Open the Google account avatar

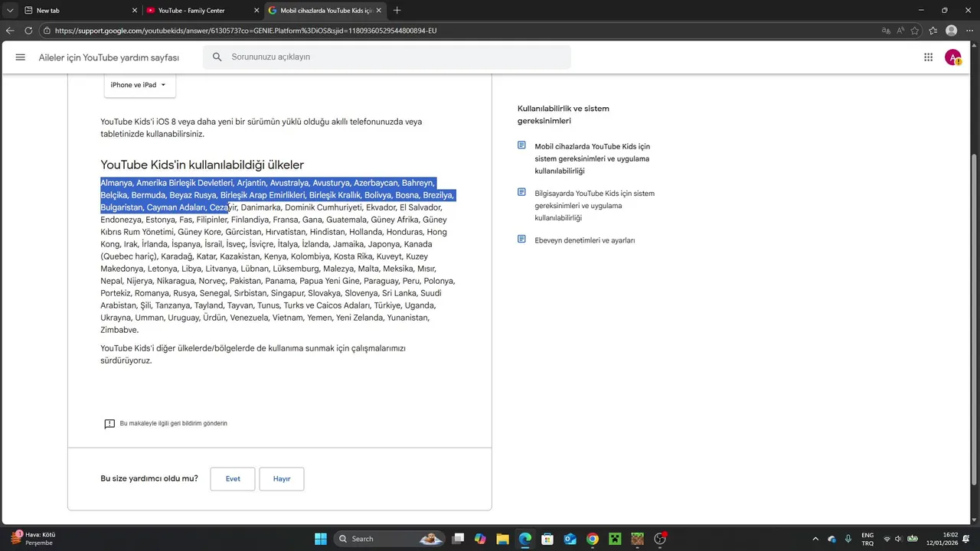click(x=952, y=57)
